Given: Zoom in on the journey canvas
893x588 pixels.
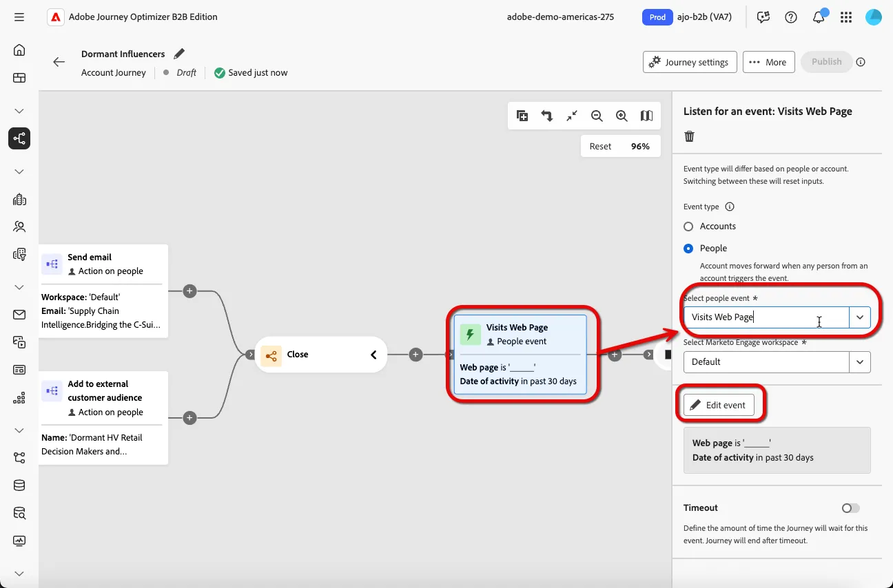Looking at the screenshot, I should (x=622, y=116).
